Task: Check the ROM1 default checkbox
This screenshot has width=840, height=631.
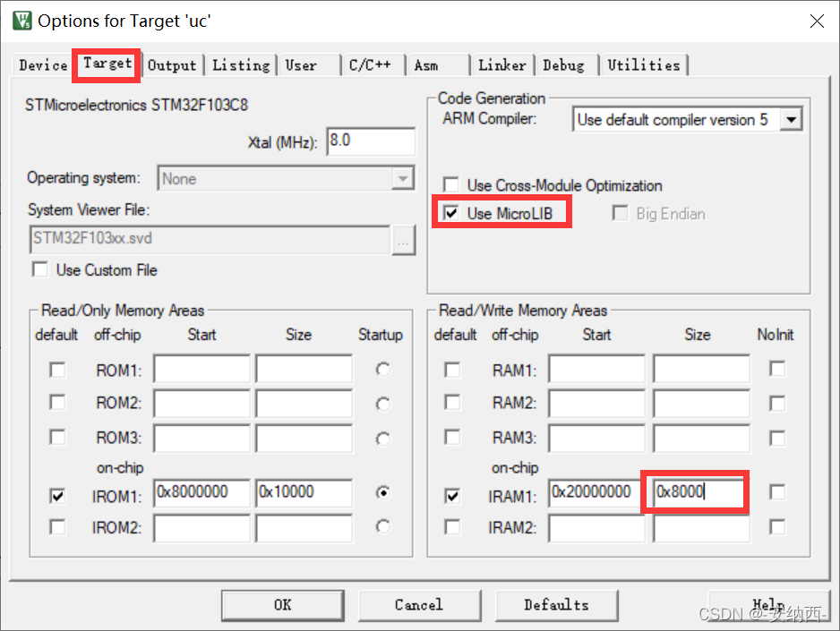Action: click(57, 370)
